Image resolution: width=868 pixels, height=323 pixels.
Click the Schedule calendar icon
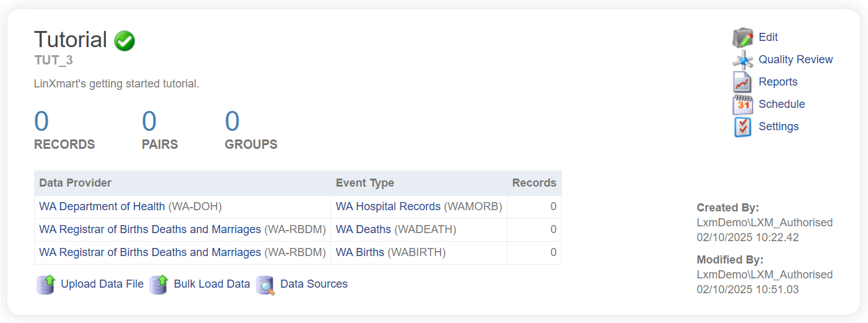pos(742,105)
